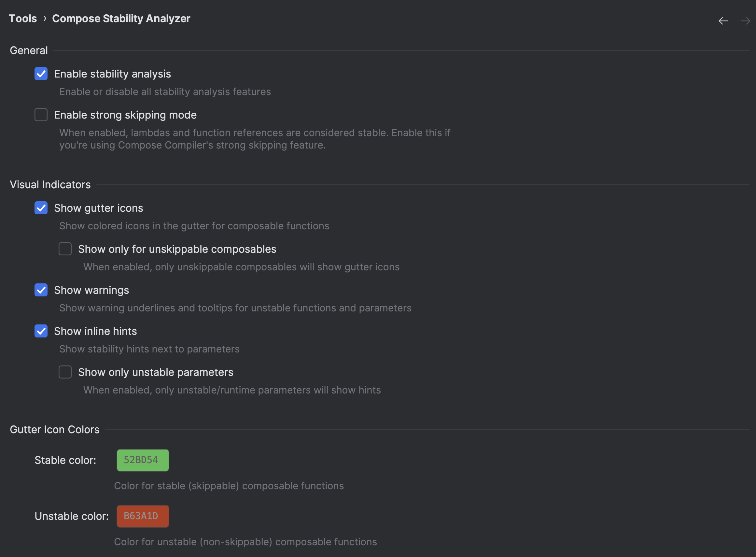Click the Show gutter icons label text
Viewport: 756px width, 557px height.
point(98,208)
